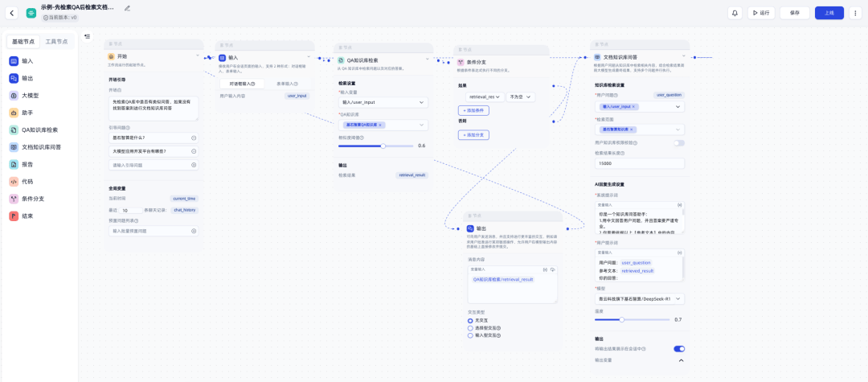Open the DeepSeek-R1 model dropdown
The height and width of the screenshot is (382, 868).
(640, 299)
